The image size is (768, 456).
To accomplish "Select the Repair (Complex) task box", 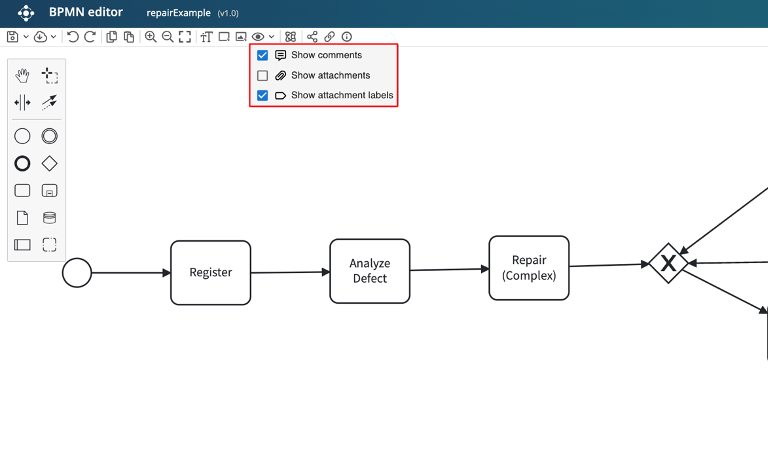I will [529, 267].
